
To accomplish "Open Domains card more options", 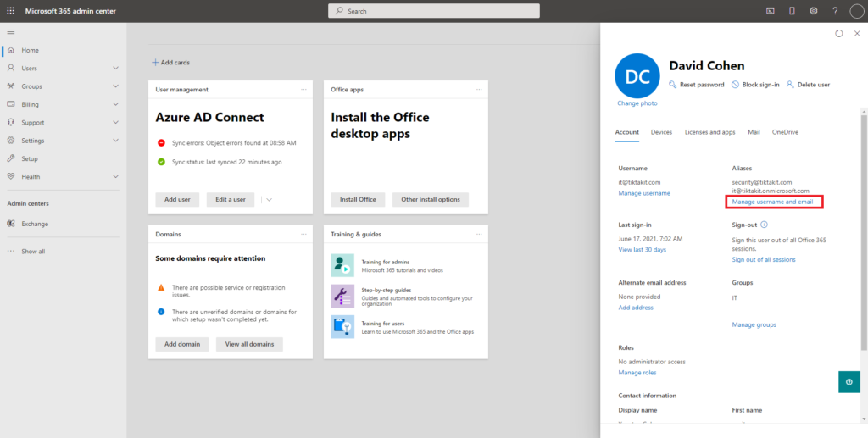I will (303, 234).
